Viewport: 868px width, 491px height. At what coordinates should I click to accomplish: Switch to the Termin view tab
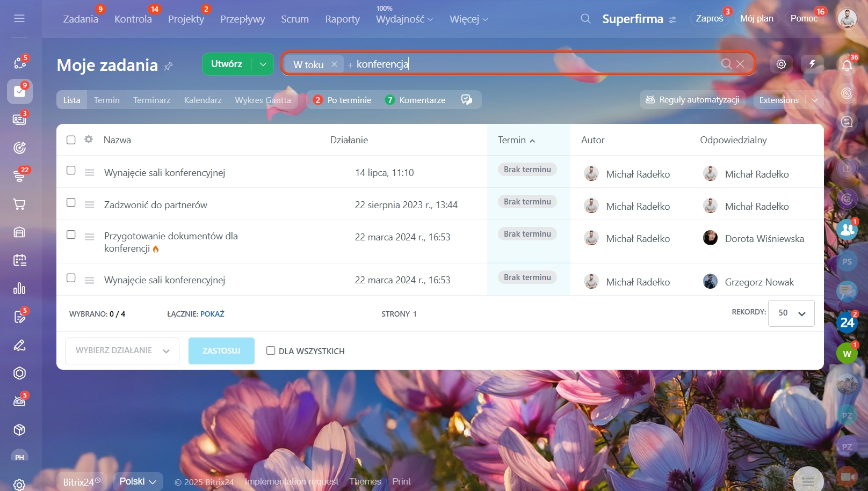pos(107,100)
